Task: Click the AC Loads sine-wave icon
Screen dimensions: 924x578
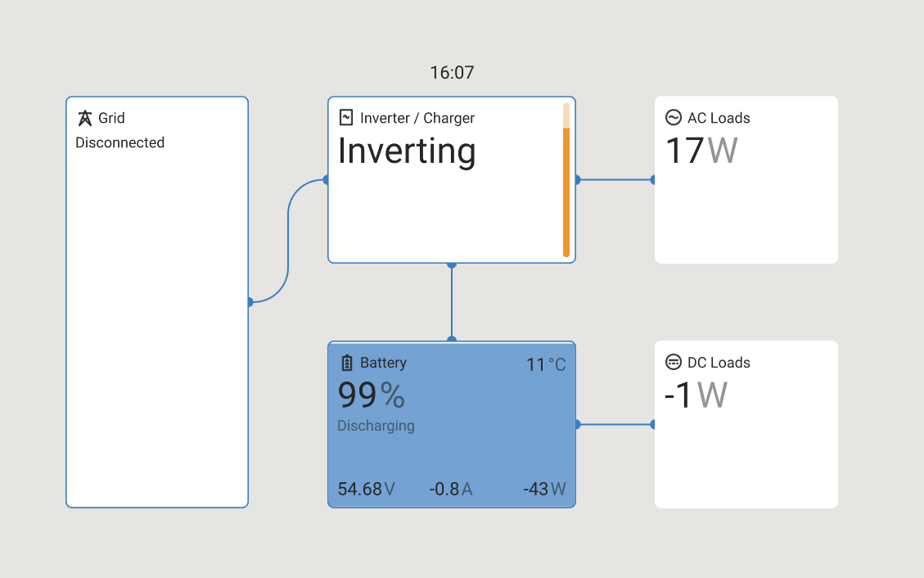Action: [x=674, y=118]
